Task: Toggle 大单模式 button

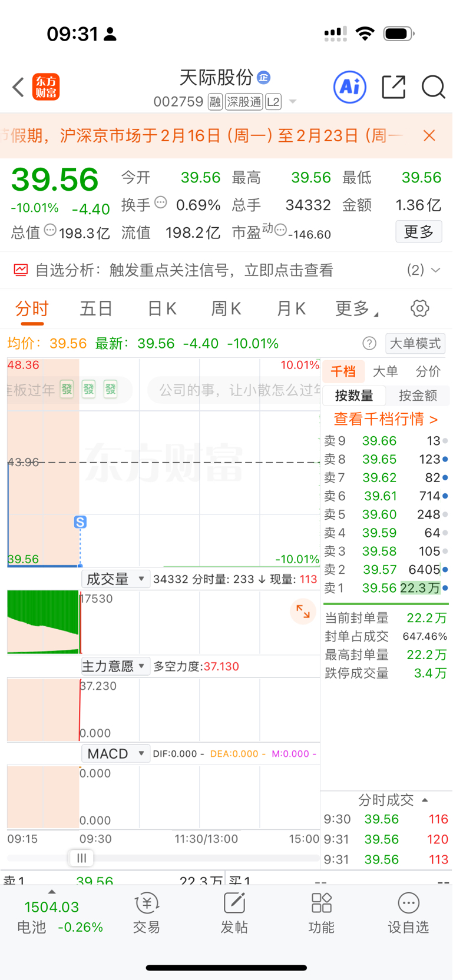Action: tap(415, 343)
